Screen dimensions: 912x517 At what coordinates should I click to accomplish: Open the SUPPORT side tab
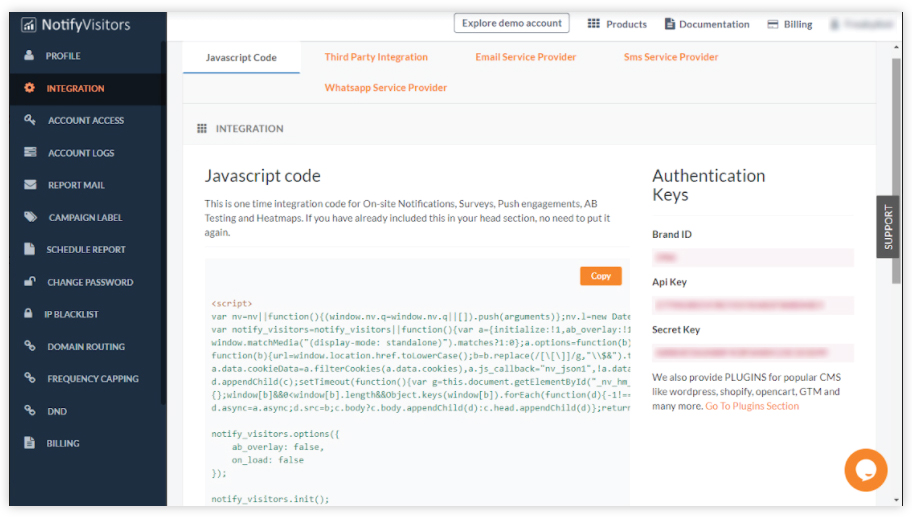[888, 227]
